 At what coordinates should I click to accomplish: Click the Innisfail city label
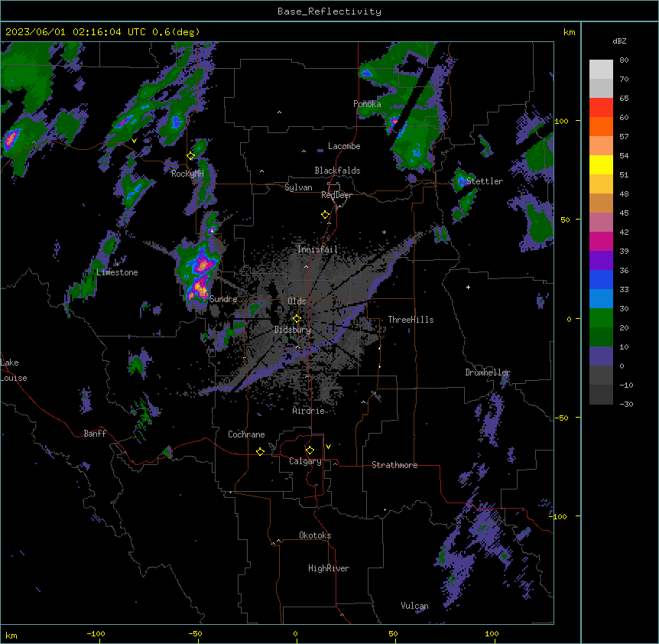coord(317,249)
